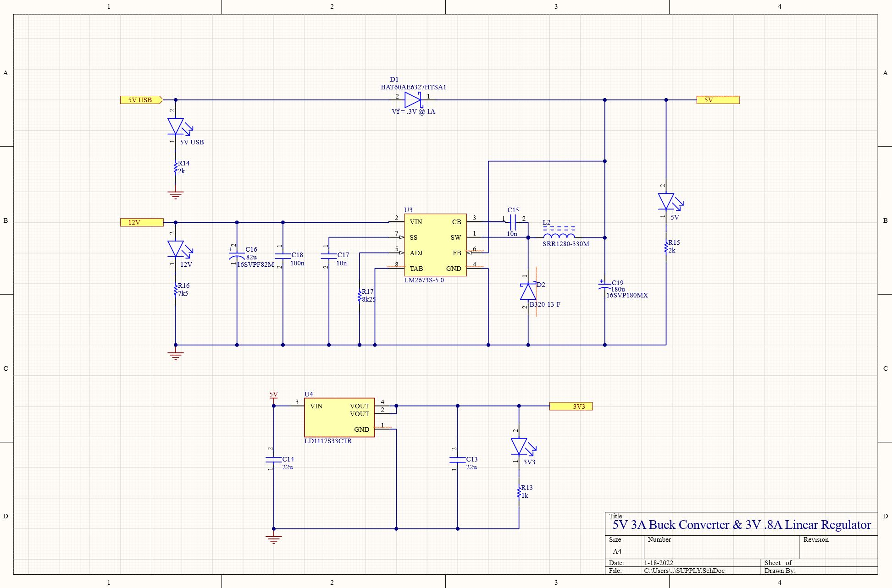Viewport: 892px width, 588px height.
Task: Click the L2 inductor symbol
Action: 559,236
